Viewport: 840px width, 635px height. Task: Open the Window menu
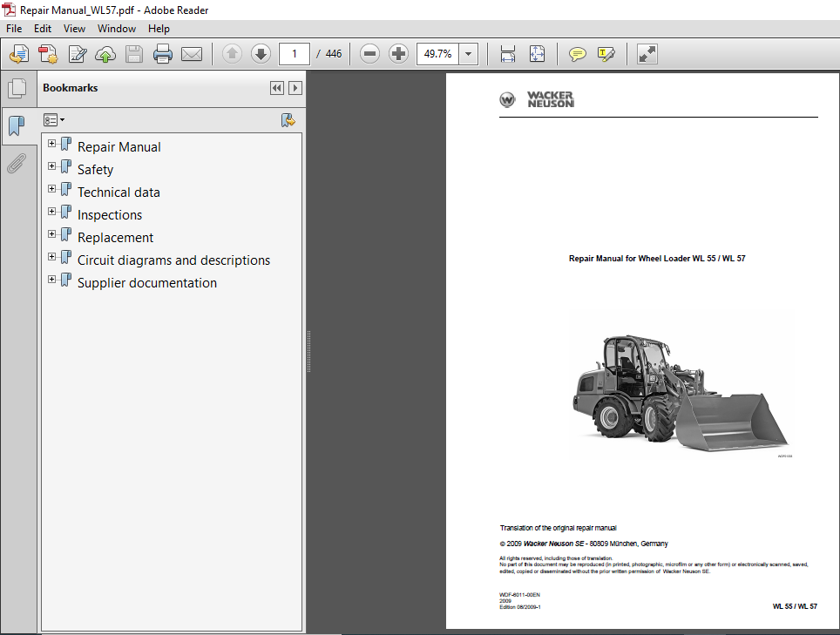(116, 29)
